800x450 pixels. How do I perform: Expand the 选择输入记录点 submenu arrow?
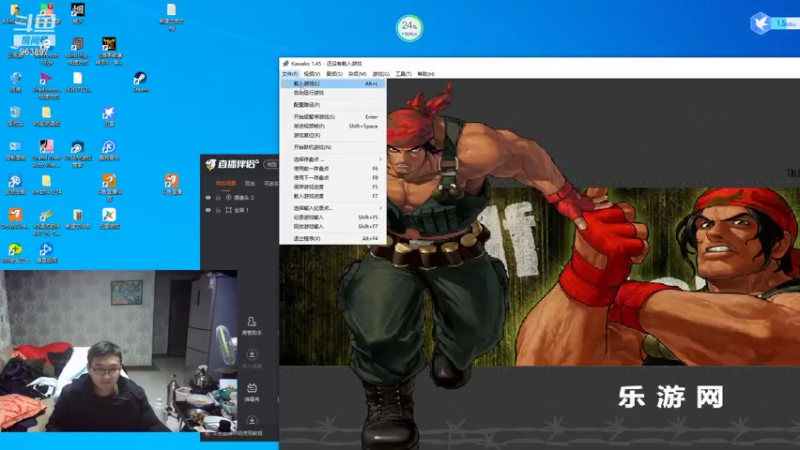tap(380, 208)
